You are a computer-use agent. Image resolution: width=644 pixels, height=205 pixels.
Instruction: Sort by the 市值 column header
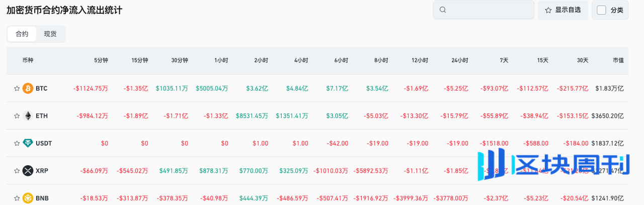618,60
